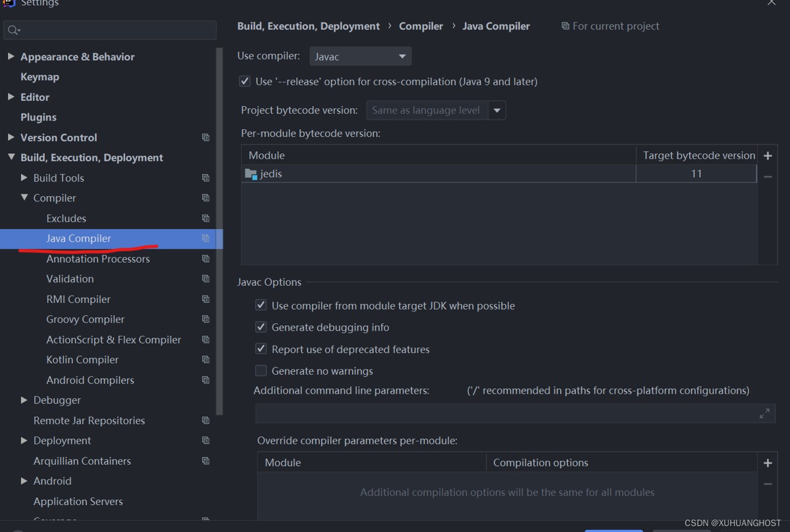790x532 pixels.
Task: Open the Use compiler Javac dropdown
Action: coord(360,57)
